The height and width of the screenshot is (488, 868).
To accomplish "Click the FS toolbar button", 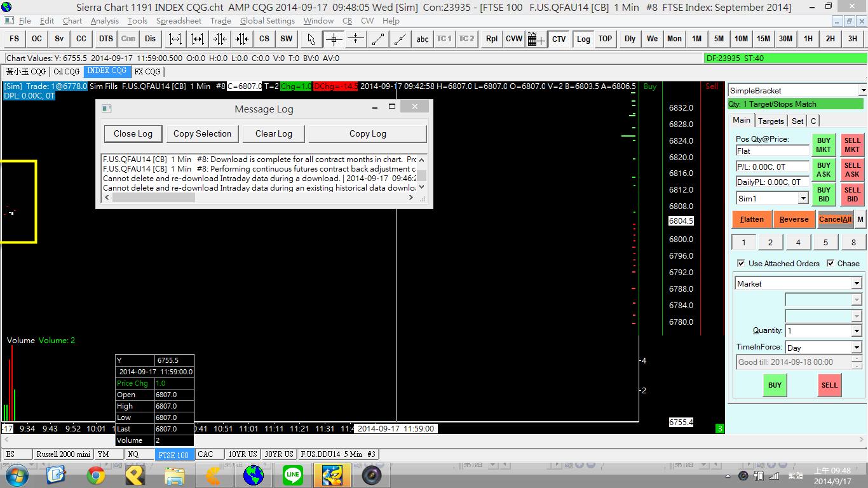I will pyautogui.click(x=14, y=39).
